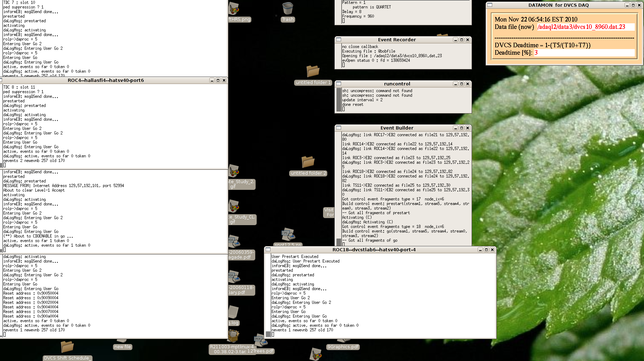Close the Event Builder window

coord(467,128)
